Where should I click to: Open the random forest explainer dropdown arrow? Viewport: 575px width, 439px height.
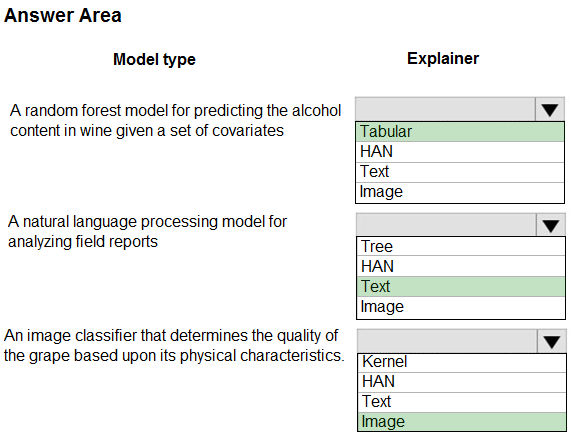pyautogui.click(x=549, y=109)
